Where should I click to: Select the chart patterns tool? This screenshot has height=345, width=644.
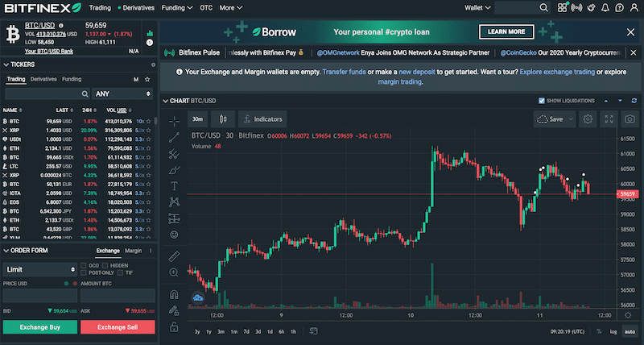174,202
